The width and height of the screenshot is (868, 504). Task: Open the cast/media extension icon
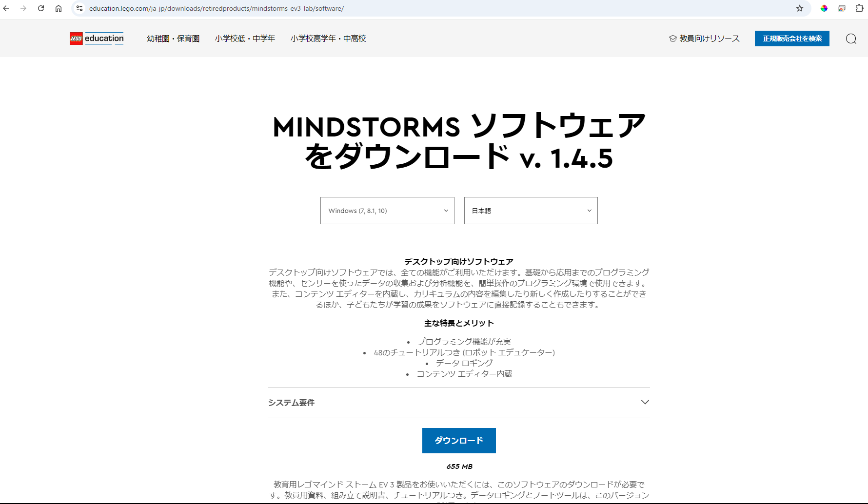tap(842, 8)
